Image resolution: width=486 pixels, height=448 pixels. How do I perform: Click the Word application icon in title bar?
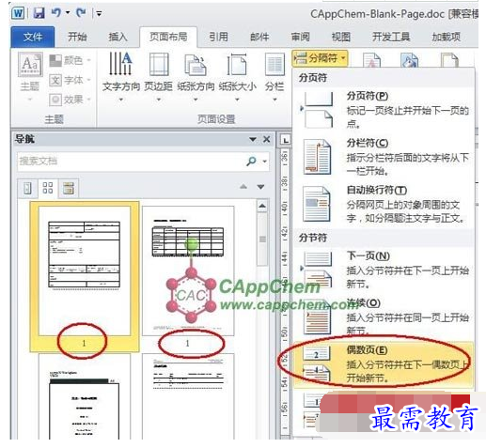(18, 13)
